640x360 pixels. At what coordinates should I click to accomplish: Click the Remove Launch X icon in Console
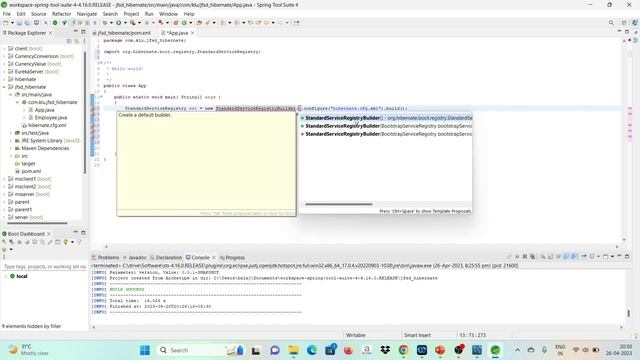point(525,256)
